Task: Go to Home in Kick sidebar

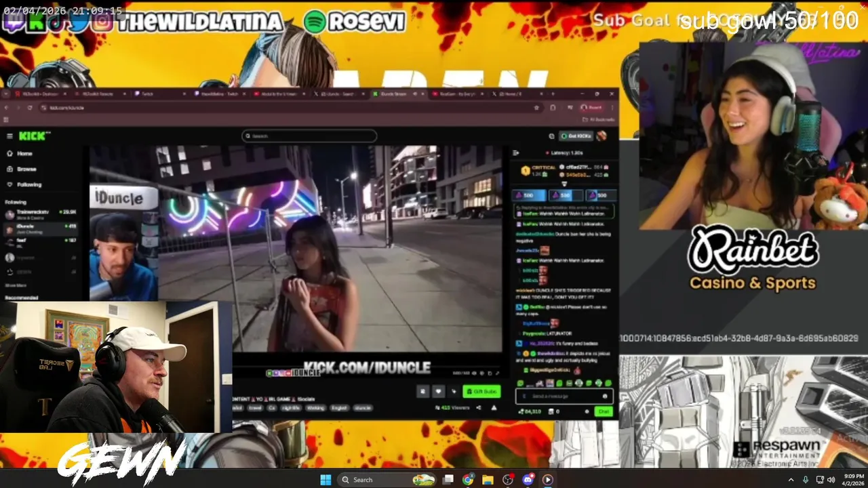Action: tap(24, 154)
